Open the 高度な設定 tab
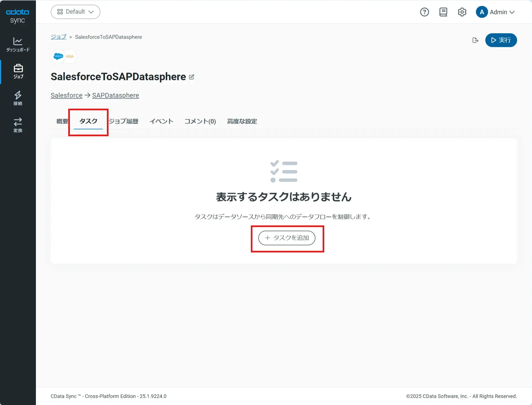532x405 pixels. click(242, 121)
